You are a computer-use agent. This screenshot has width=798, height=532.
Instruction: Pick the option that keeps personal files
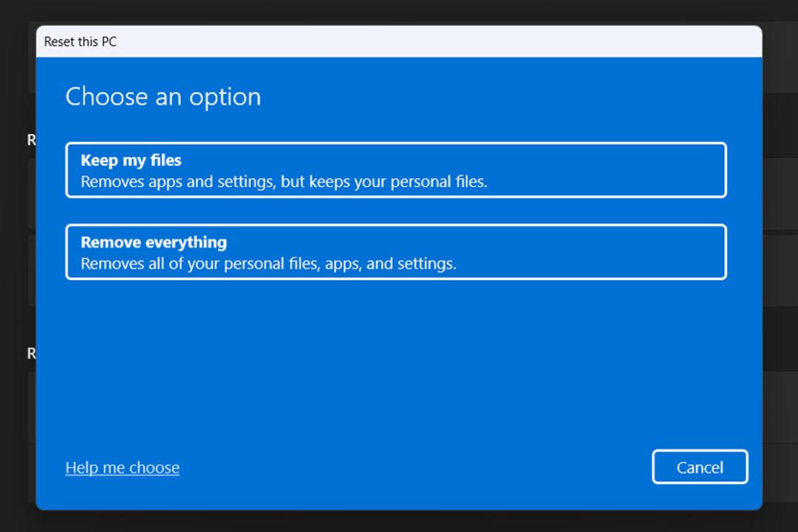[396, 170]
